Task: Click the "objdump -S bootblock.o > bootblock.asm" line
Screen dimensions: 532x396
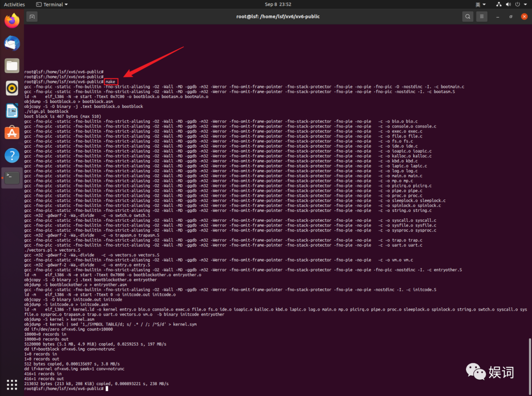Action: 68,101
